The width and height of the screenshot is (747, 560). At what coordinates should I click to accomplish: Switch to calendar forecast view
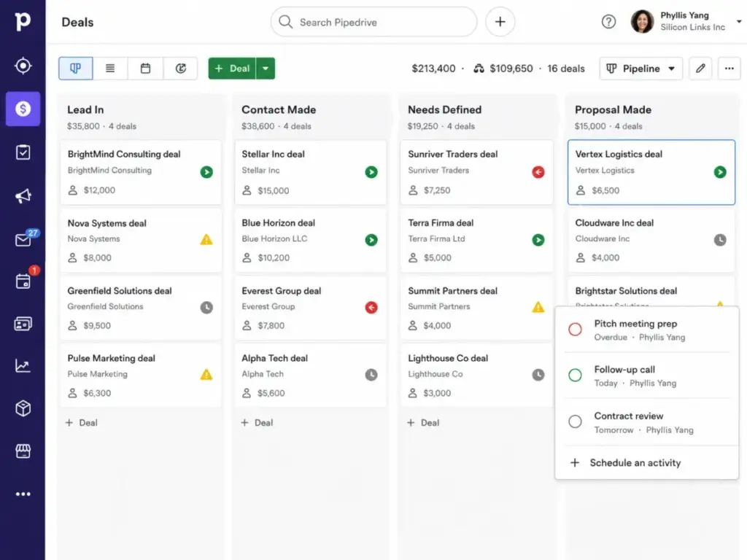(145, 69)
